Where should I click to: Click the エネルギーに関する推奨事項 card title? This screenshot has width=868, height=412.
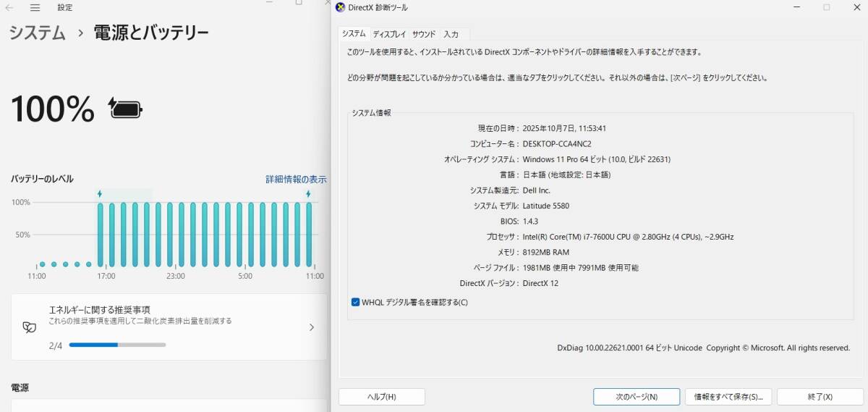coord(99,309)
